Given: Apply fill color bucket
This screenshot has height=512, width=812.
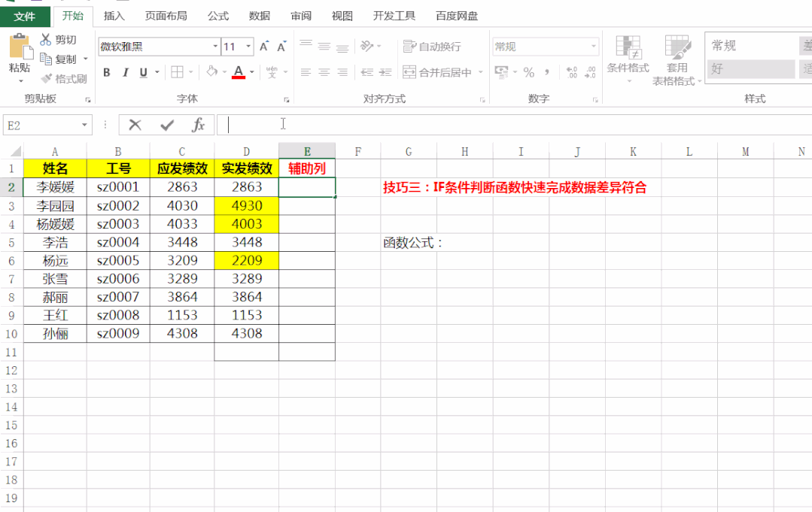Looking at the screenshot, I should (x=211, y=71).
